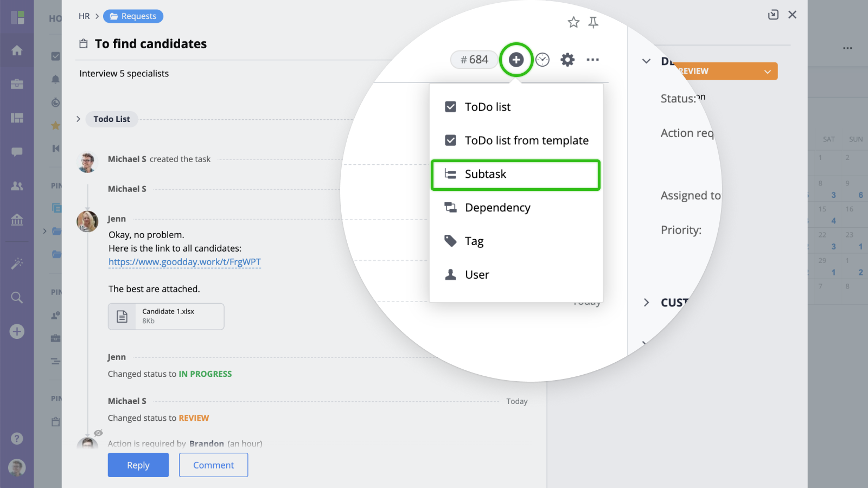Viewport: 868px width, 488px height.
Task: Click the green-circled plus add button
Action: pyautogui.click(x=516, y=60)
